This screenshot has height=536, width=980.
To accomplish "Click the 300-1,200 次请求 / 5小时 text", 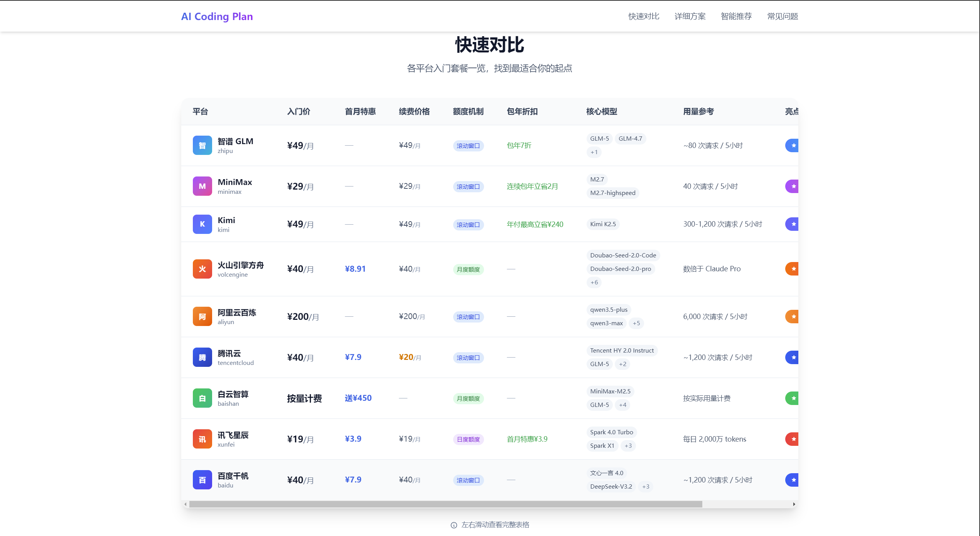I will pyautogui.click(x=723, y=224).
